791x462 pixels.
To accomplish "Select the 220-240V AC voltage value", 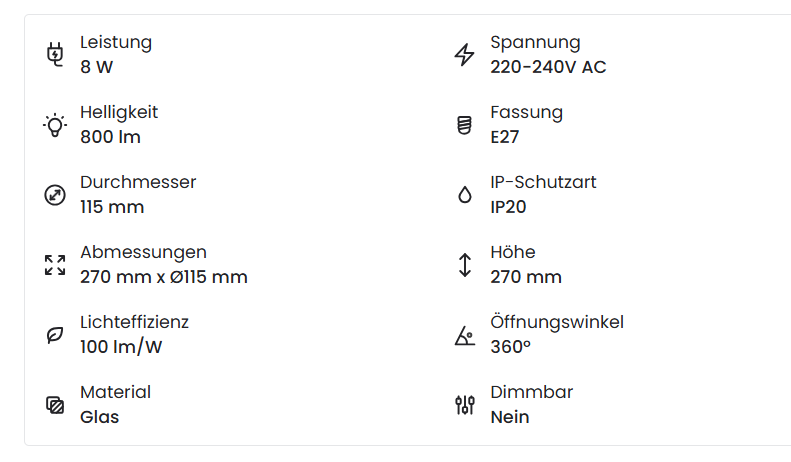I will pyautogui.click(x=548, y=67).
